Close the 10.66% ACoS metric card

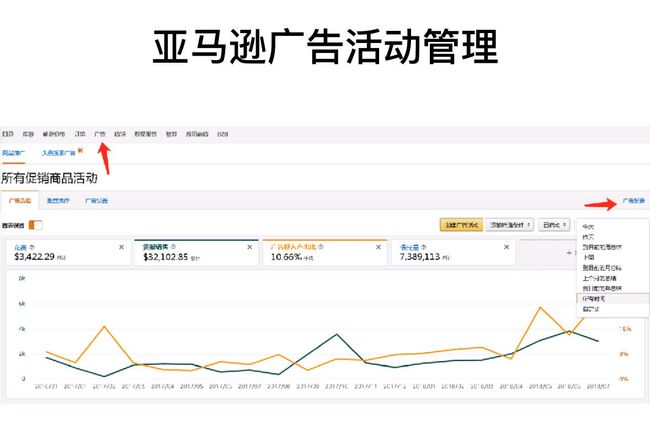click(378, 247)
